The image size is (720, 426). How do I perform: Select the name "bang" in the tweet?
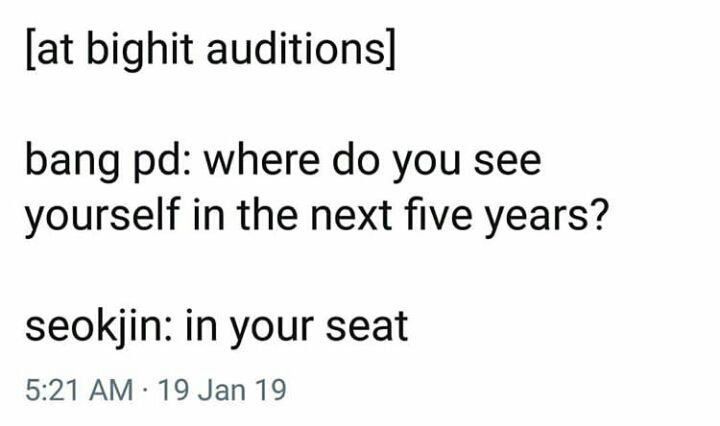point(71,163)
